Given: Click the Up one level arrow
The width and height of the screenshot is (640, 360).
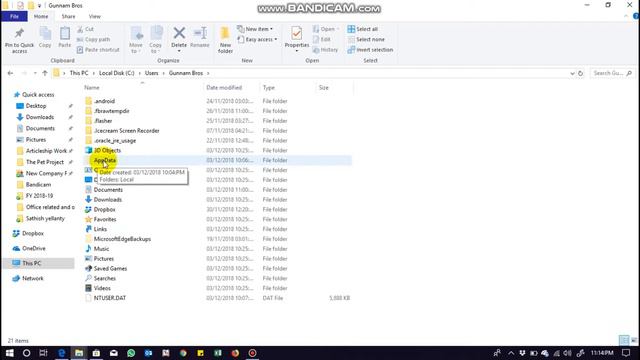Looking at the screenshot, I should pos(45,73).
